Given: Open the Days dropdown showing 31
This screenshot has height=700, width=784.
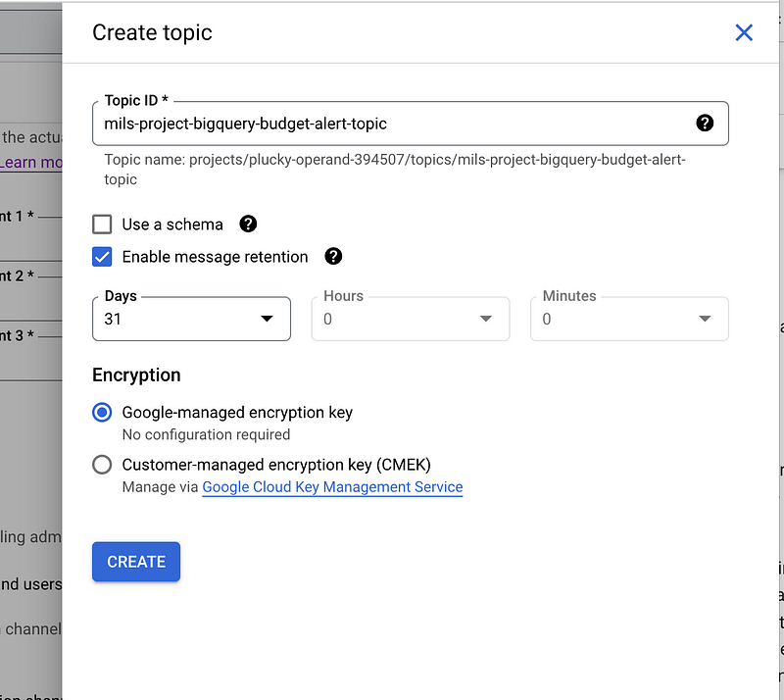Looking at the screenshot, I should coord(191,319).
